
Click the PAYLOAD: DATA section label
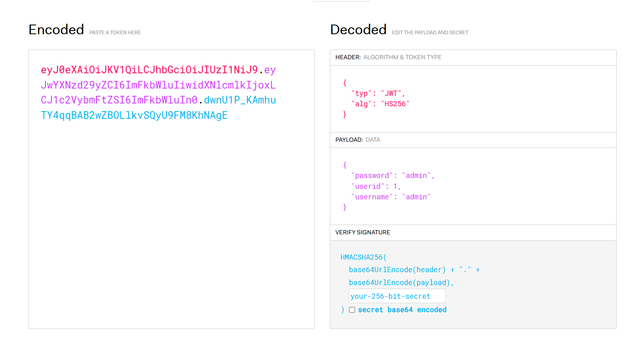coord(358,140)
